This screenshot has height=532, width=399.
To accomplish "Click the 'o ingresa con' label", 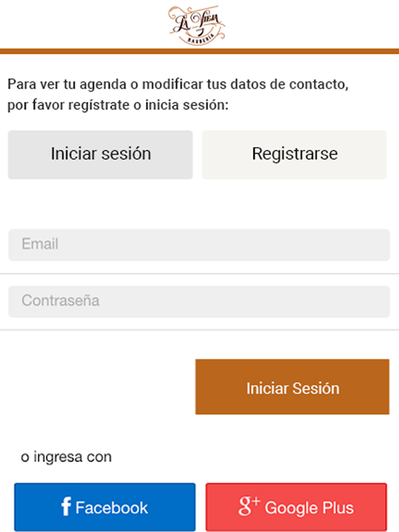I will coord(66,458).
